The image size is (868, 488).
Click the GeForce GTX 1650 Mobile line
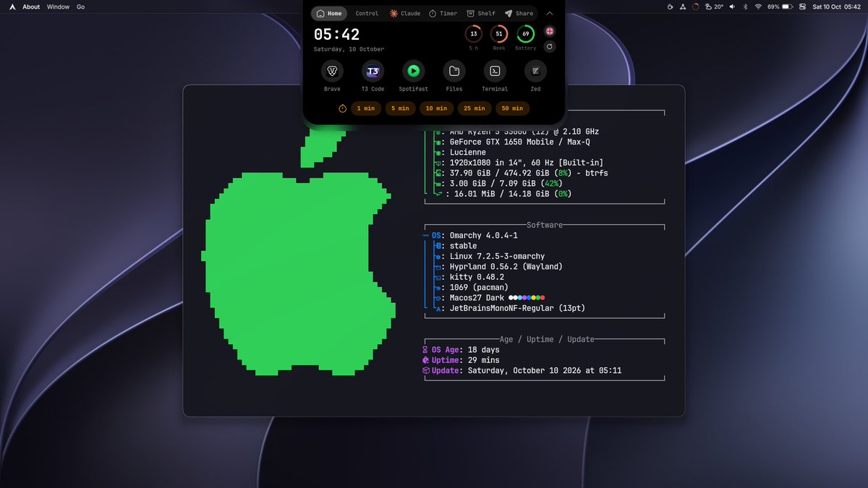click(512, 142)
